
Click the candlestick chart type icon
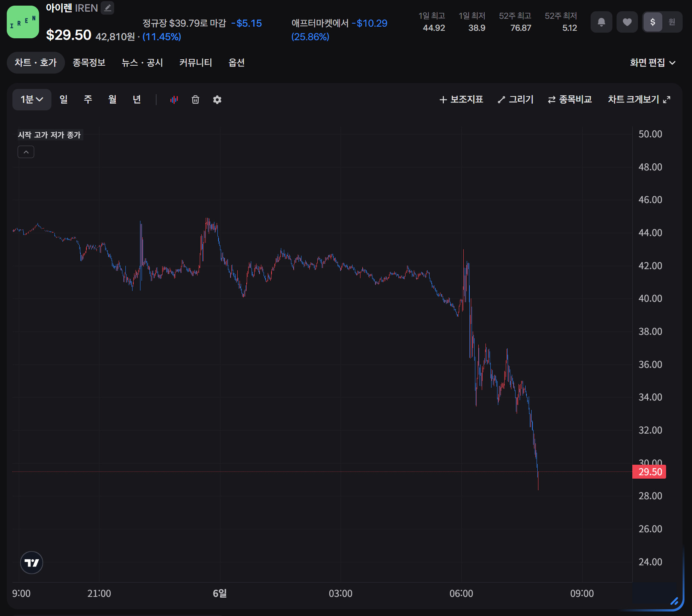pos(174,99)
